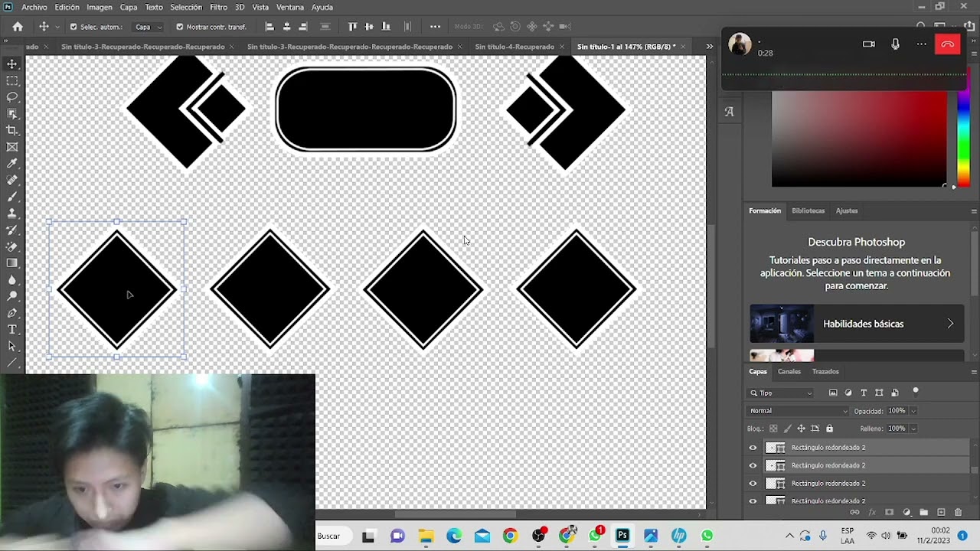Delete the selected layer
This screenshot has width=980, height=551.
(958, 512)
